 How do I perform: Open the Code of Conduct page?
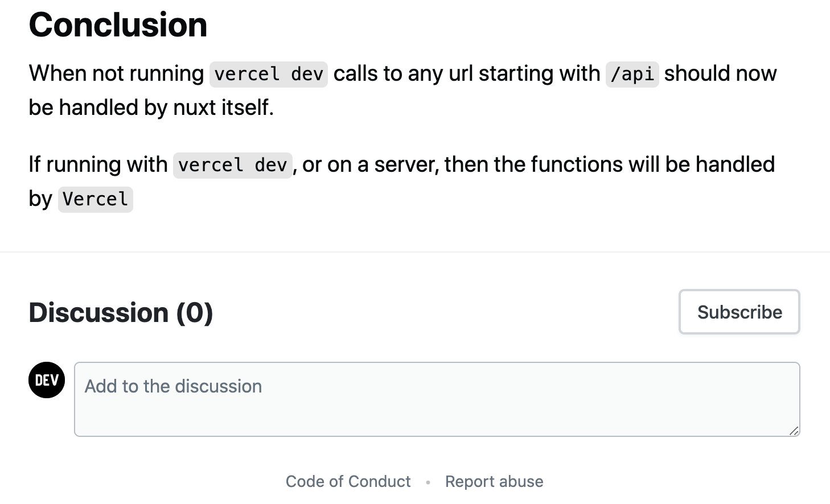pos(348,481)
